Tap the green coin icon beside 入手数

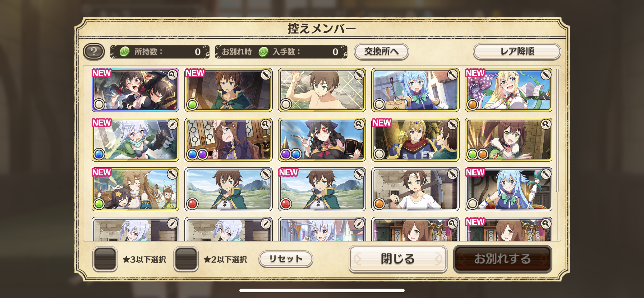pos(263,52)
